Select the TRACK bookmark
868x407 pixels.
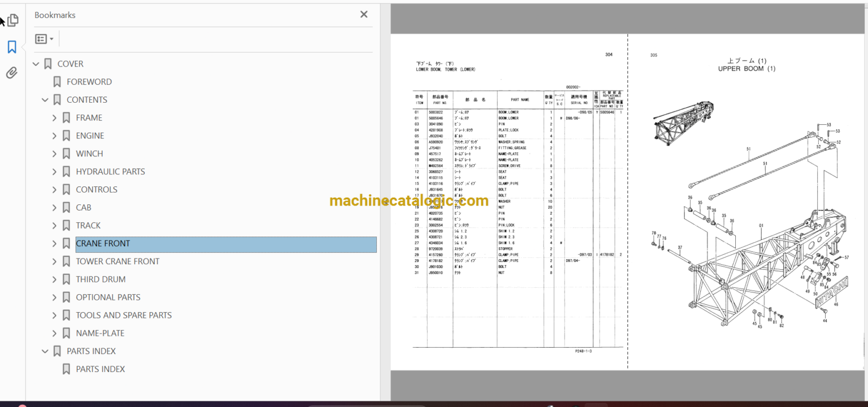[88, 225]
